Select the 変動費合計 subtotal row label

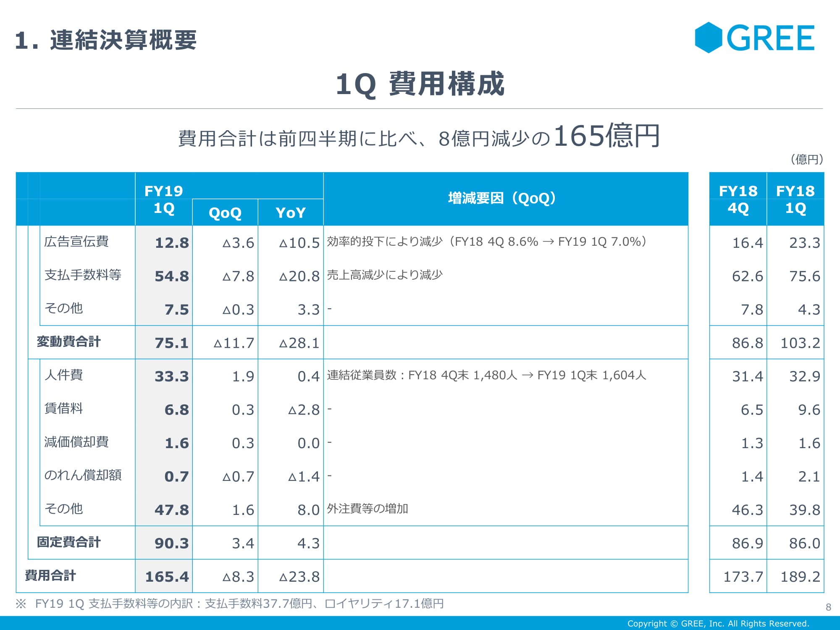pyautogui.click(x=68, y=341)
